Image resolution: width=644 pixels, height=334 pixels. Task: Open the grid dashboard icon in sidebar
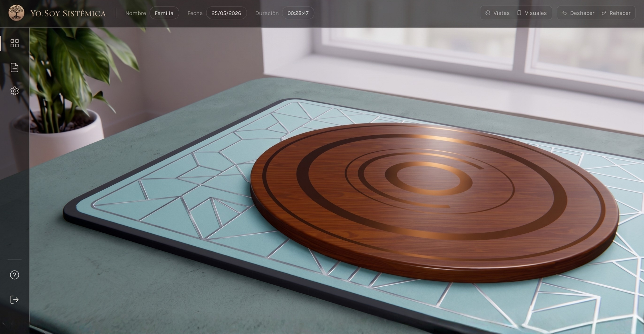click(14, 43)
